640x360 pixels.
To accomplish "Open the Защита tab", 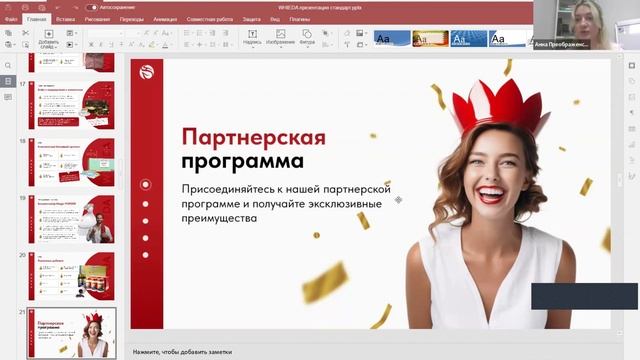I will 251,19.
